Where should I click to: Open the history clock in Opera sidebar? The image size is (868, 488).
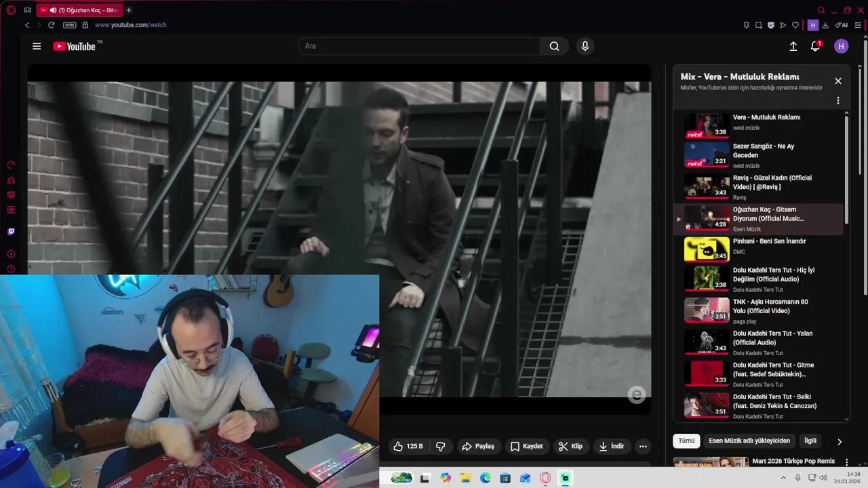point(11,268)
